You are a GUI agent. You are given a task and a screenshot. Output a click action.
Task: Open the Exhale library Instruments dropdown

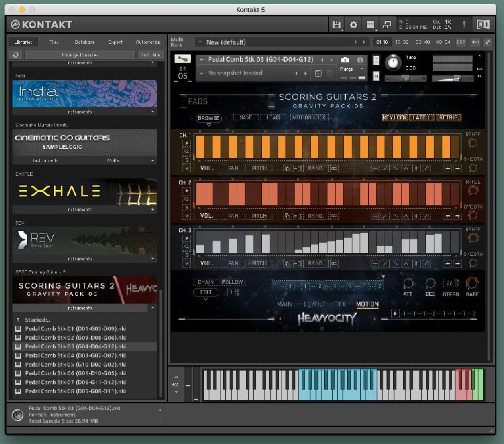pyautogui.click(x=152, y=209)
